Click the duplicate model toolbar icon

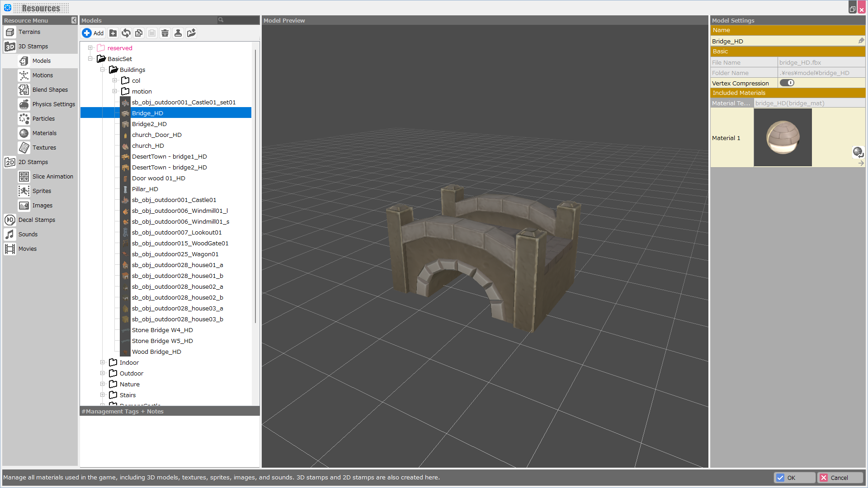pos(139,33)
